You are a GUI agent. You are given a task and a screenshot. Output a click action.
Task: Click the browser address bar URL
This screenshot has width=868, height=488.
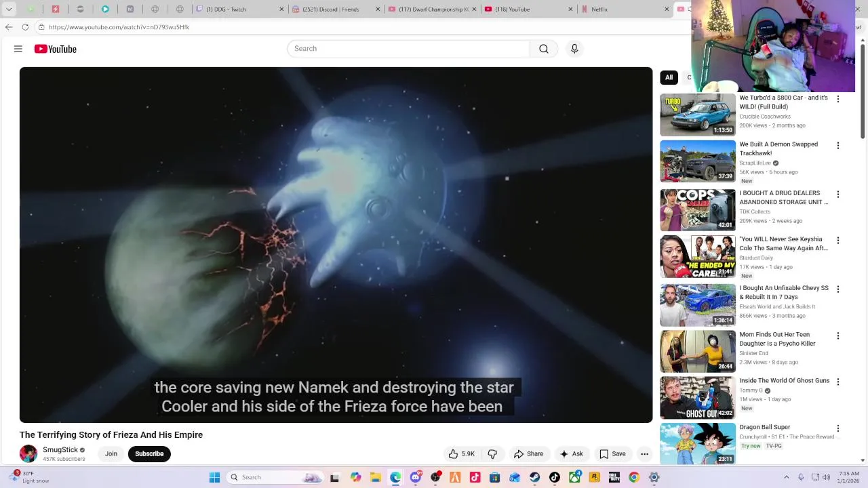(x=119, y=27)
